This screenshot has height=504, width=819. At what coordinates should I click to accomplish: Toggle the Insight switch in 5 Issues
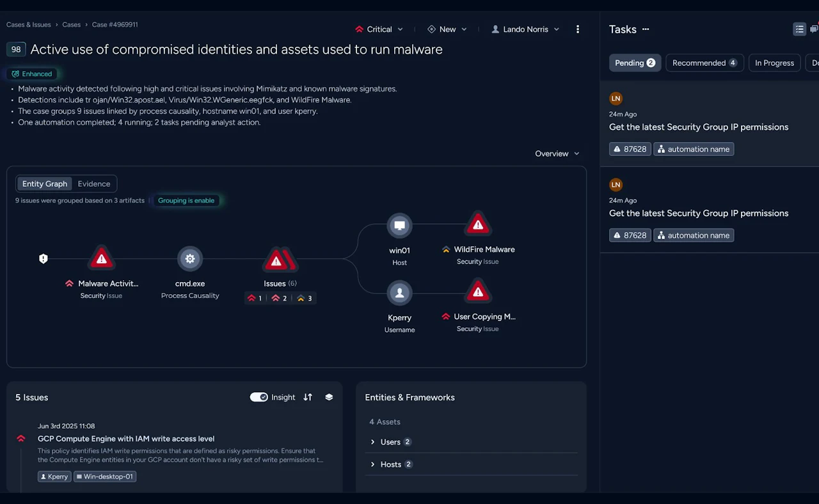[x=258, y=397]
